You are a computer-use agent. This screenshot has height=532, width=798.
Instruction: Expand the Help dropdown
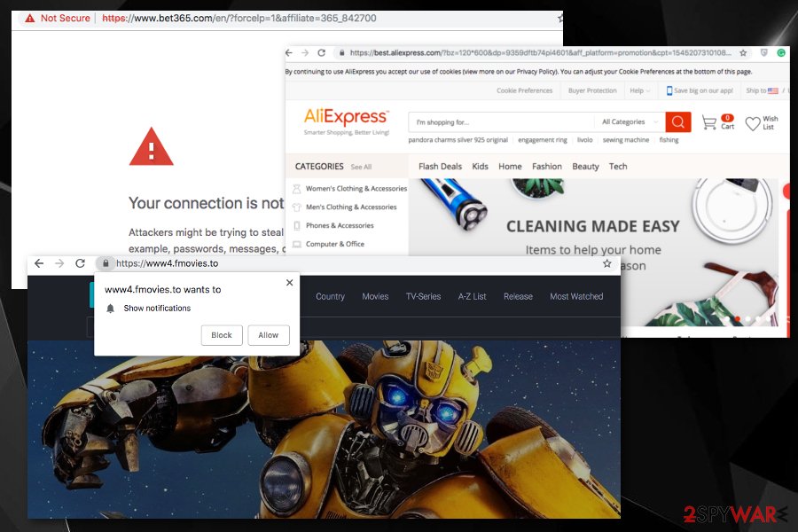pos(639,90)
